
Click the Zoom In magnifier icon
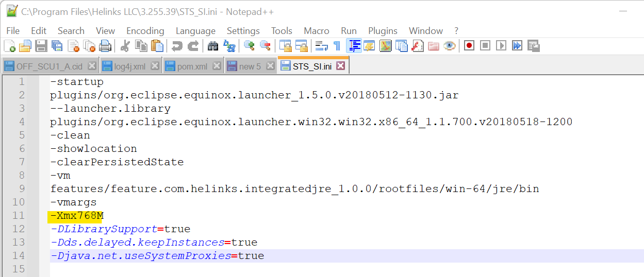pos(250,46)
